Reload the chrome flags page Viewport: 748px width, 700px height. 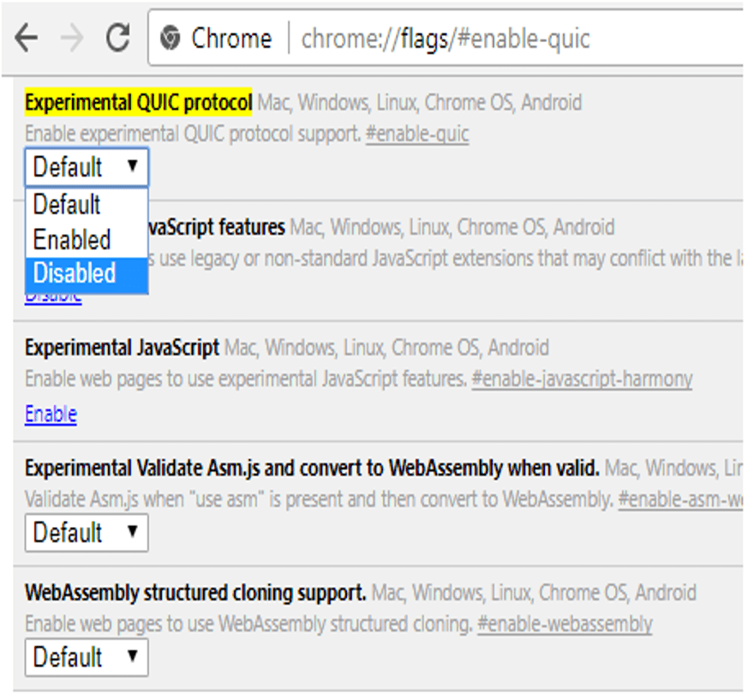click(x=116, y=36)
